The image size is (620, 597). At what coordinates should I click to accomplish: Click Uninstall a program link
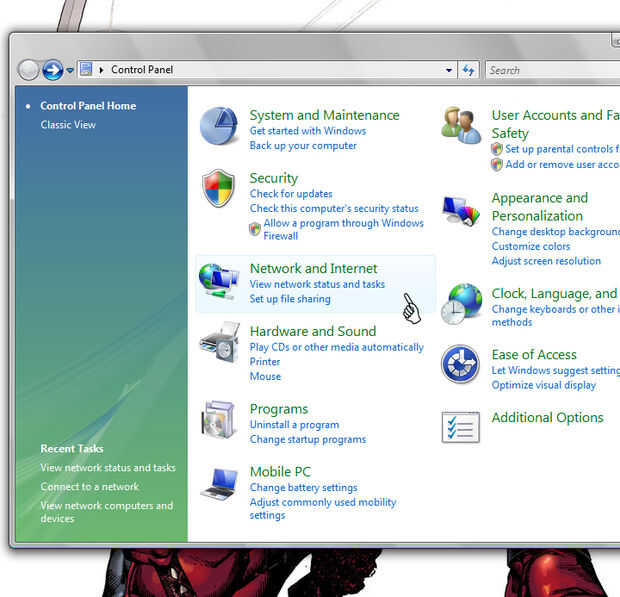click(294, 425)
